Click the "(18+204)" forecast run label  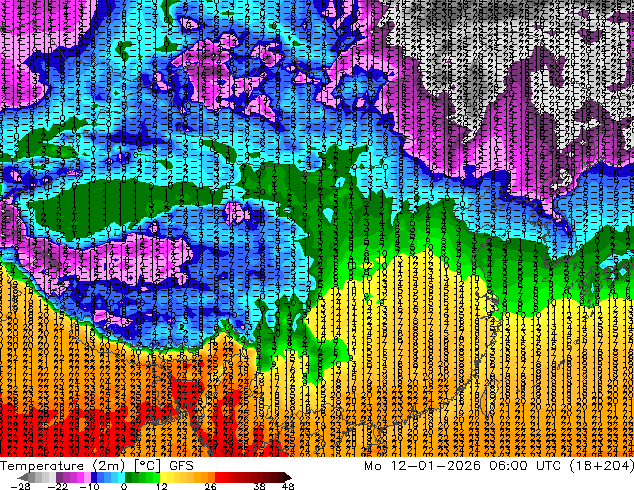click(x=602, y=466)
